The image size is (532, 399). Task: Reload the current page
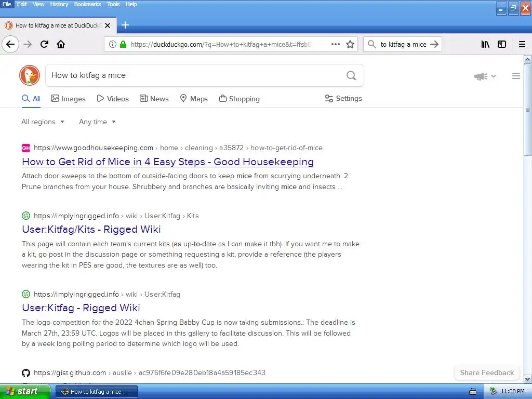(44, 44)
